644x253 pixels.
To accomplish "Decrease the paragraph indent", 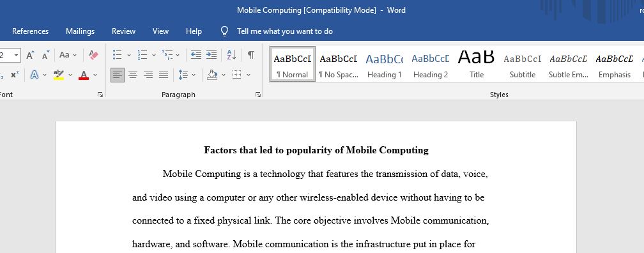I will pyautogui.click(x=196, y=55).
